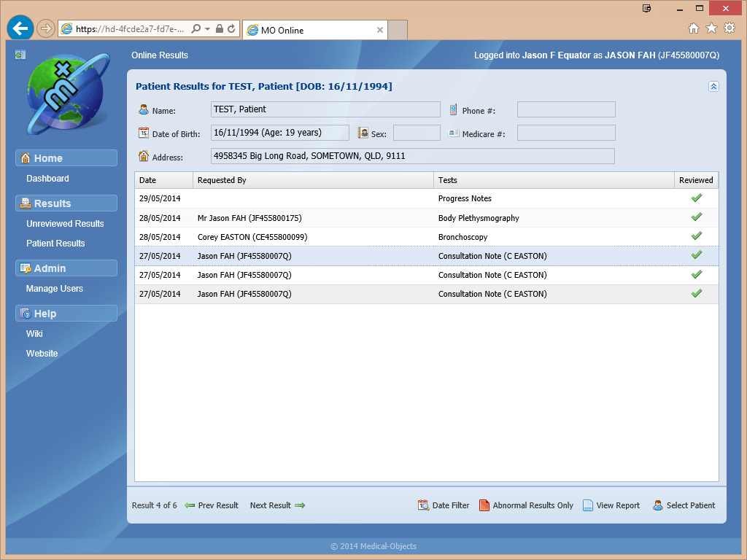Sort by the Date column header
Viewport: 747px width, 560px height.
click(164, 180)
